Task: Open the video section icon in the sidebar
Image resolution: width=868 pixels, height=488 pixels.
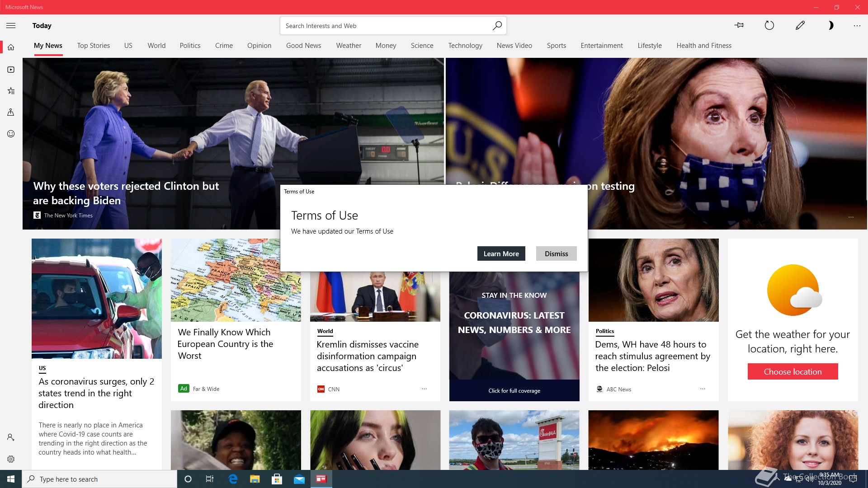Action: point(11,70)
